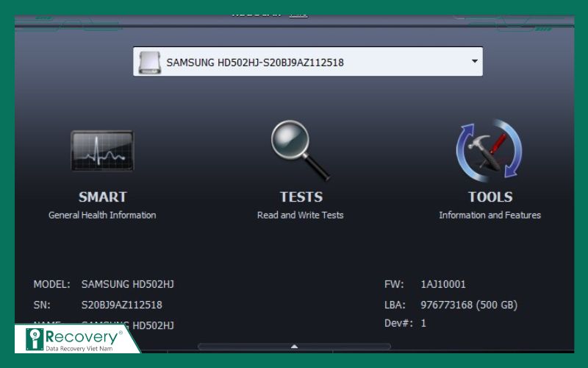
Task: Click the Dev#: label
Action: [398, 323]
